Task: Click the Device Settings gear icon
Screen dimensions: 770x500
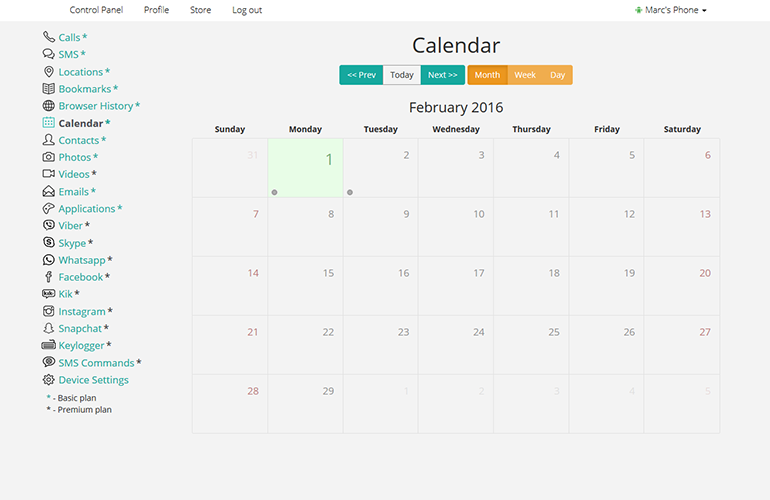Action: pyautogui.click(x=49, y=380)
